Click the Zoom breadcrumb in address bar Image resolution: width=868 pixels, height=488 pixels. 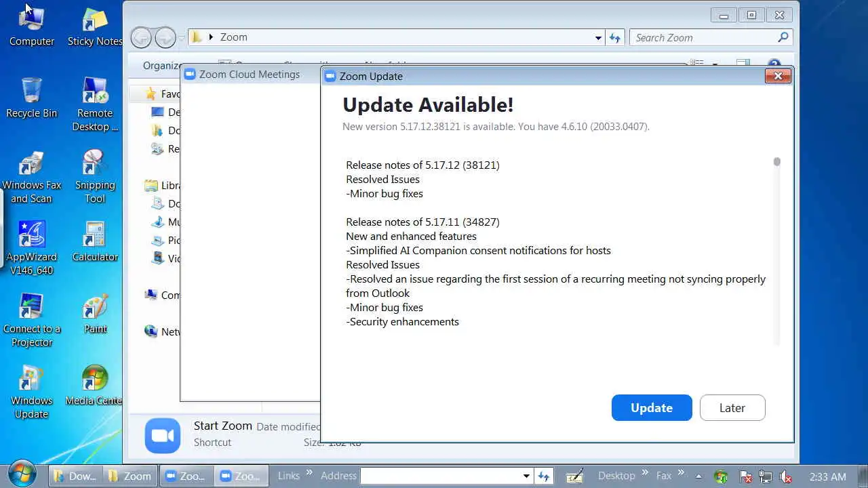click(234, 37)
